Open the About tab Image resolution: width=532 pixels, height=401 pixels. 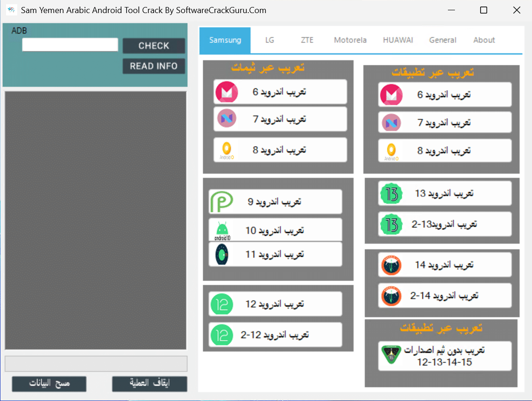[x=484, y=40]
